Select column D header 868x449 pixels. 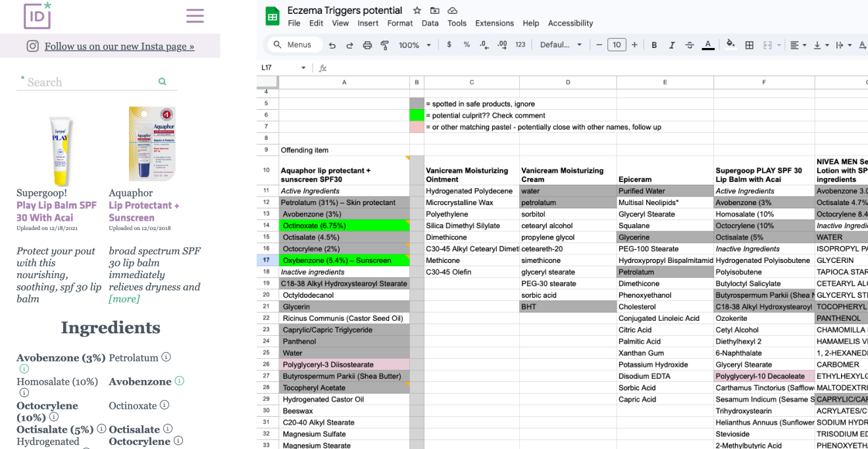[x=568, y=82]
